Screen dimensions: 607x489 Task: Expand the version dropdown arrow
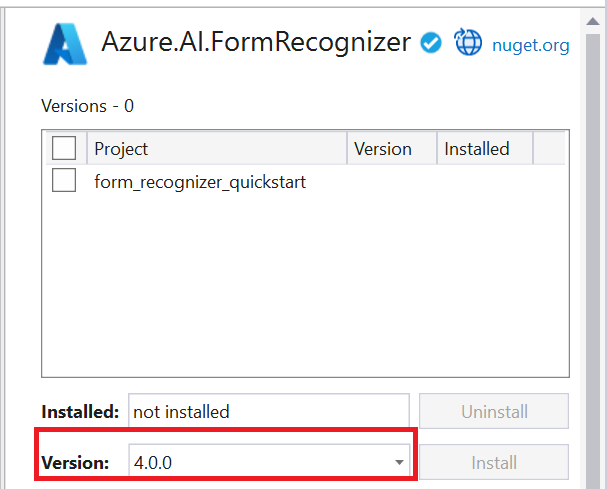[x=399, y=463]
